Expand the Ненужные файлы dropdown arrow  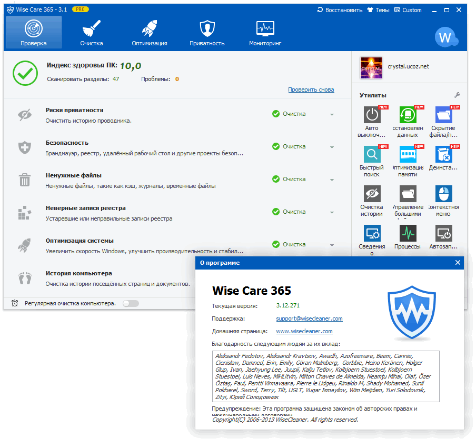[332, 180]
